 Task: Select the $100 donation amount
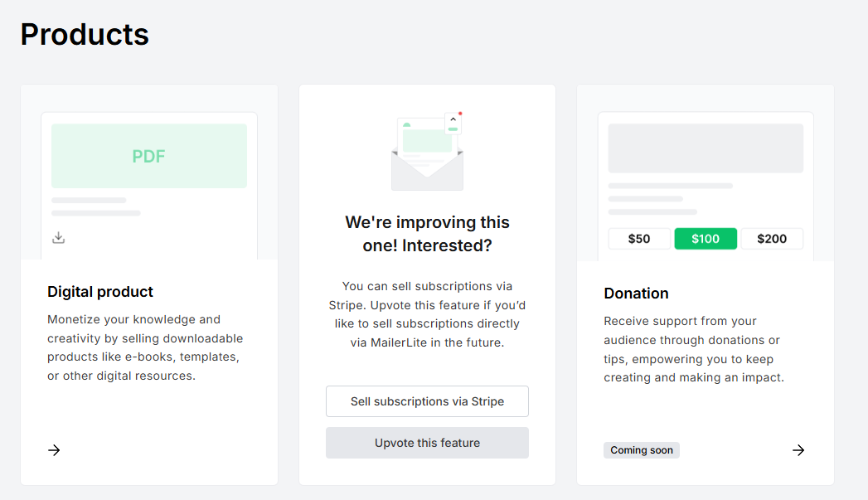706,238
